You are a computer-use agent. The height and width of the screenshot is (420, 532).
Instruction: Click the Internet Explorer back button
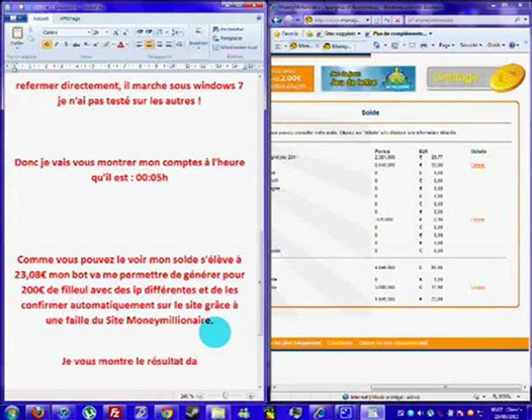click(x=277, y=20)
